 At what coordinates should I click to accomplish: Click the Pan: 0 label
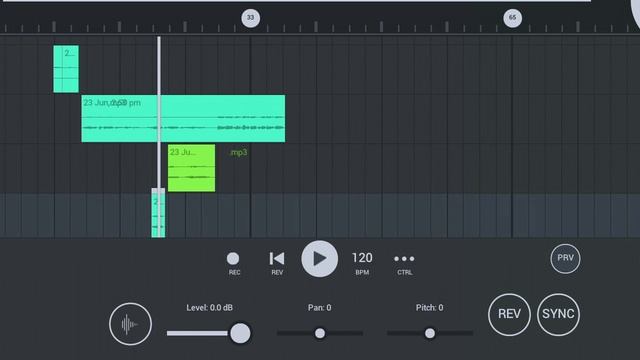coord(320,308)
